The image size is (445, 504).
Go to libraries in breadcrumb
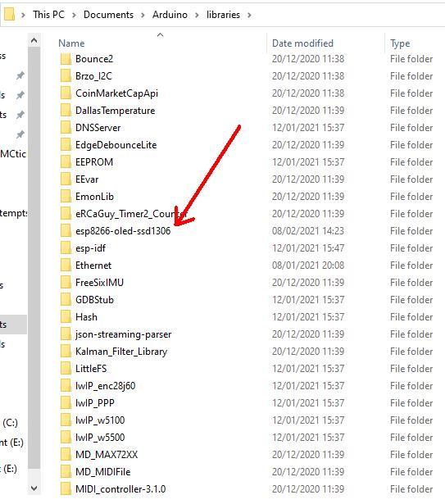point(223,15)
